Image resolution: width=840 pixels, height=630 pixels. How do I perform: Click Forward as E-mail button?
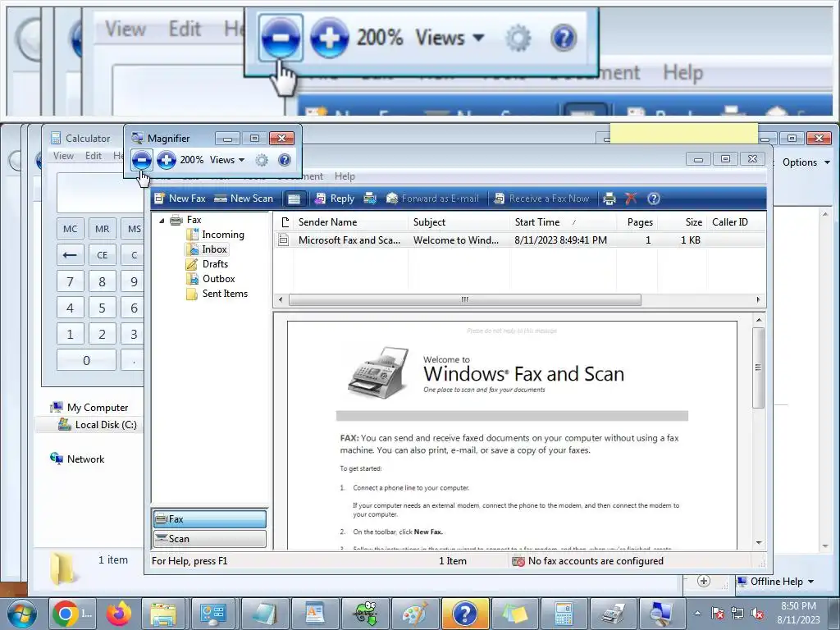click(432, 199)
